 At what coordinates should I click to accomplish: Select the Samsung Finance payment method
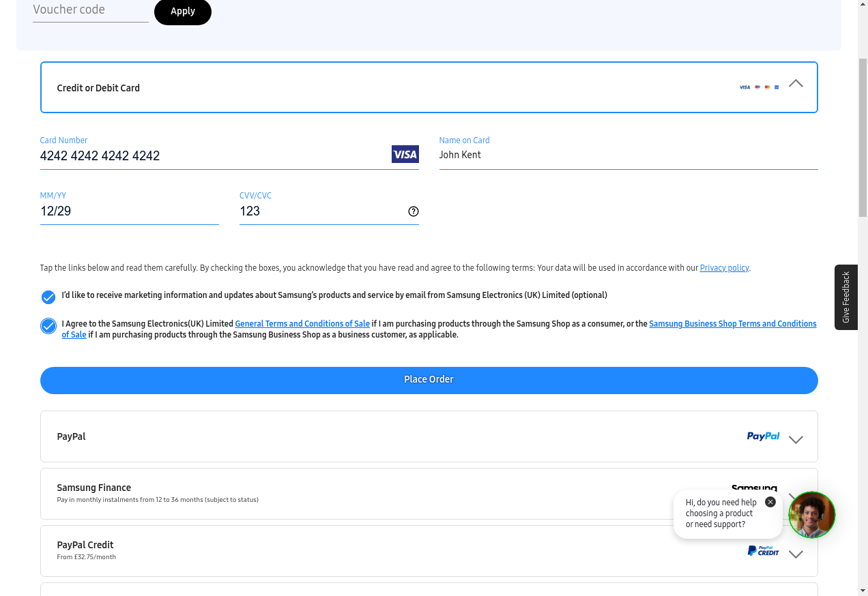[x=94, y=488]
